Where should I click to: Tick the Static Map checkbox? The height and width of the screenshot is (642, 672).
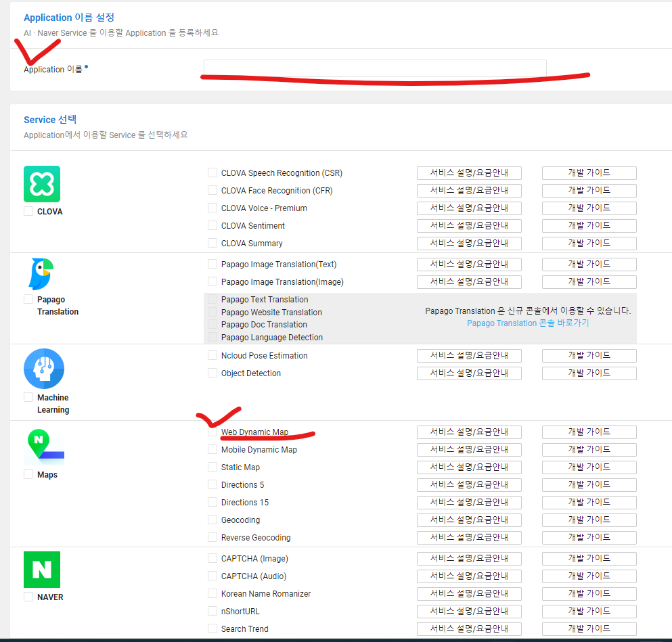coord(212,467)
